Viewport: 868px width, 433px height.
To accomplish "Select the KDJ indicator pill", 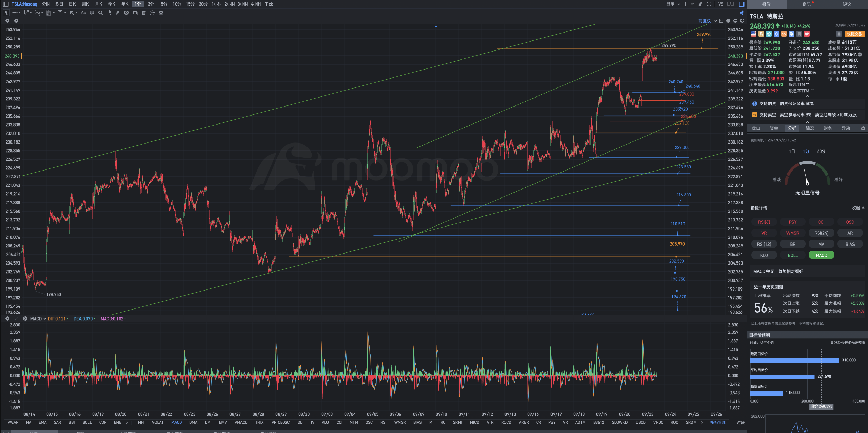I will [764, 255].
